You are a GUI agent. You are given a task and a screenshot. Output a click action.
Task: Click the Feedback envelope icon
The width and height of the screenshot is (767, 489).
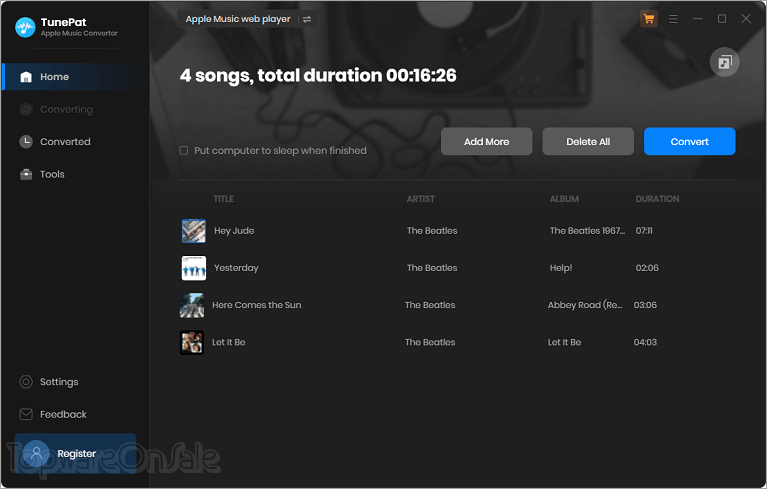coord(26,414)
